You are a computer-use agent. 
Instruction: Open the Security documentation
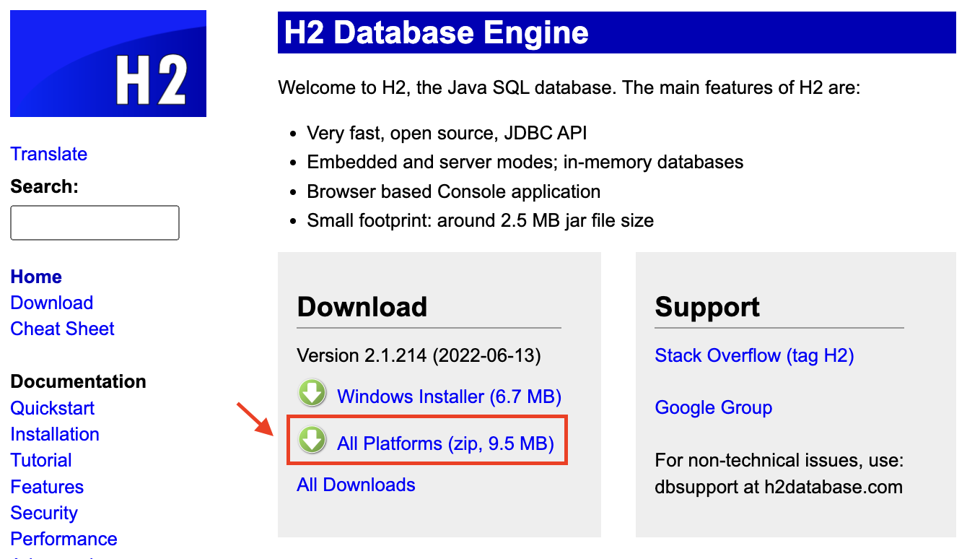point(44,513)
